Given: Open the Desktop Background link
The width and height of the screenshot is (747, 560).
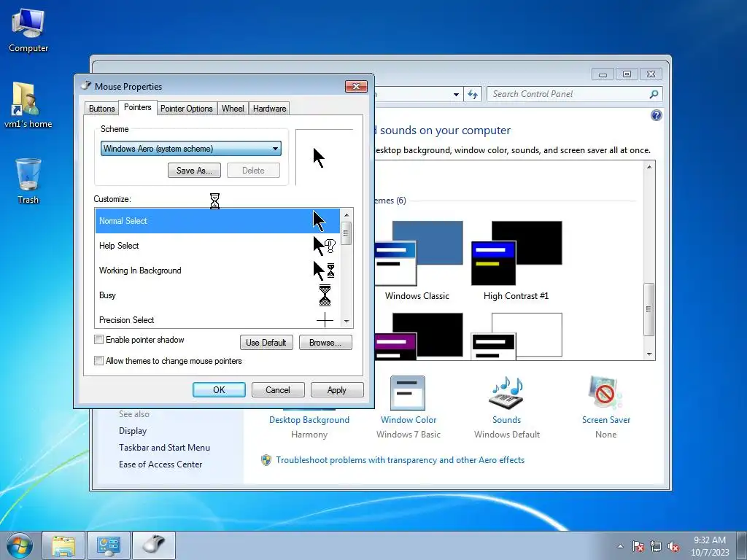Looking at the screenshot, I should pos(309,420).
